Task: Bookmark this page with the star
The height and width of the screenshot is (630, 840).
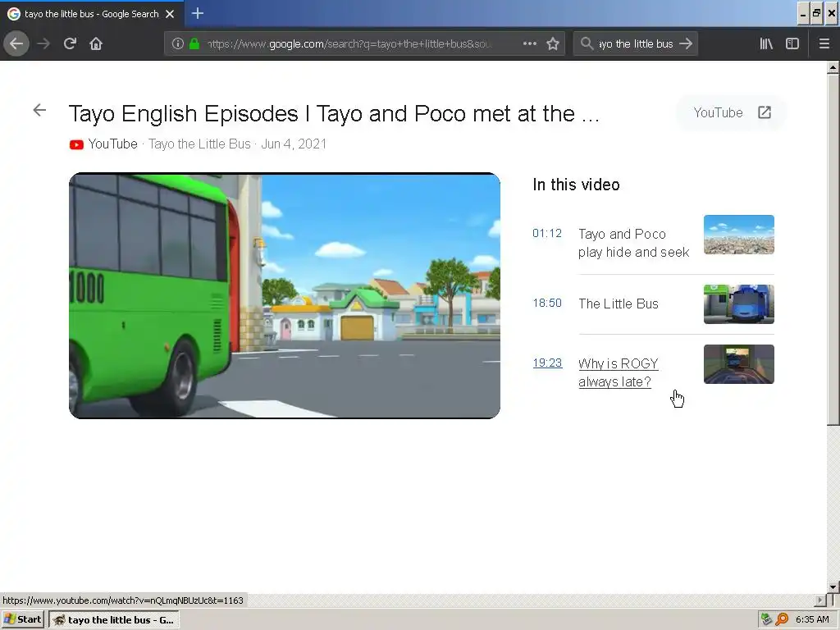Action: [x=553, y=43]
